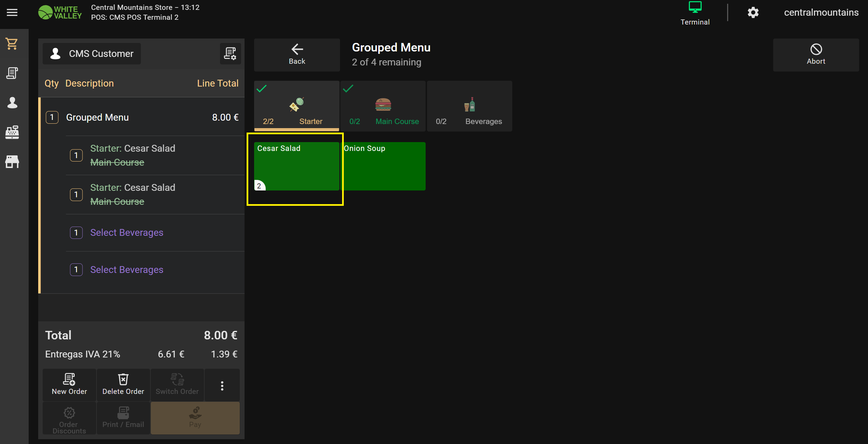868x444 pixels.
Task: Open the store sidebar icon
Action: point(12,162)
